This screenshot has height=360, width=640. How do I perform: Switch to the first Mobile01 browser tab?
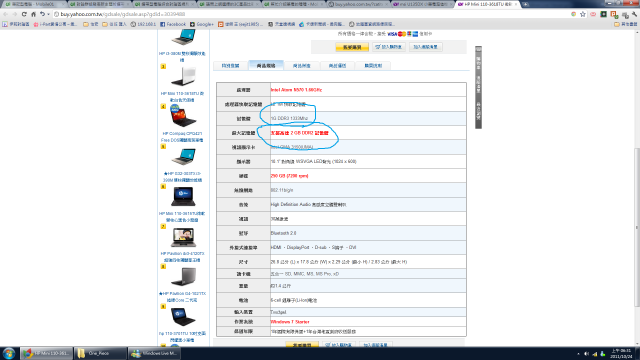33,4
